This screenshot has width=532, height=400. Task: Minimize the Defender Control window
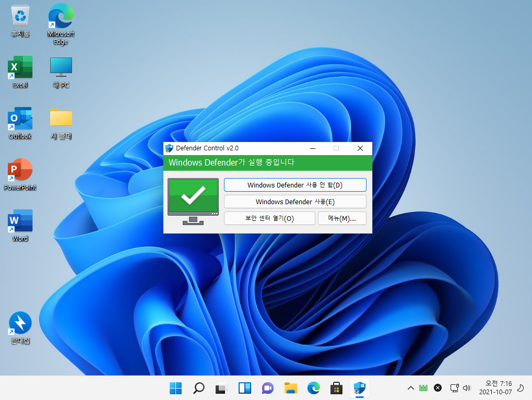point(313,148)
